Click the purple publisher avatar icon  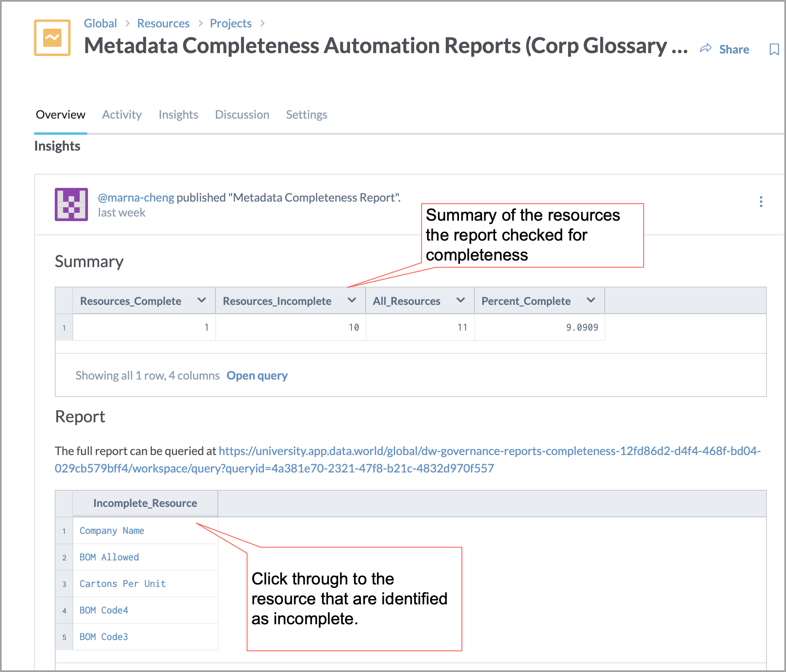tap(71, 204)
